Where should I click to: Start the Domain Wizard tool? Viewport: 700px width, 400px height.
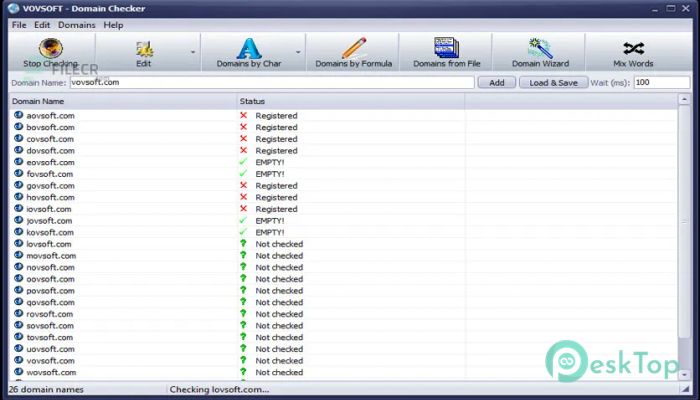click(x=540, y=52)
